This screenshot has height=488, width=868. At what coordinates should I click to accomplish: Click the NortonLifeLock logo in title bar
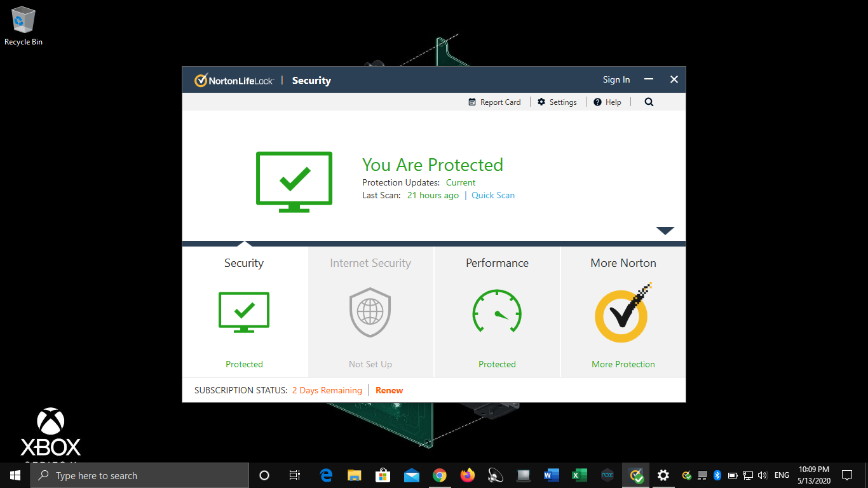coord(234,80)
